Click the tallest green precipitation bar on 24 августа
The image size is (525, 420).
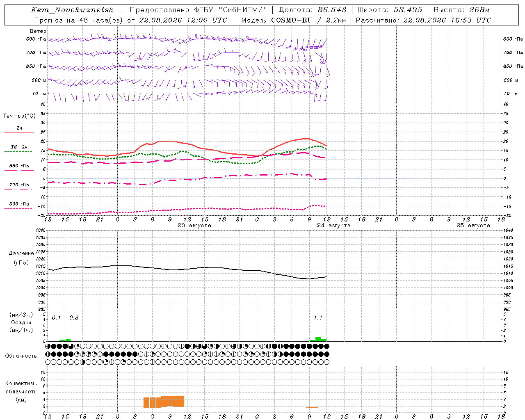coord(318,339)
